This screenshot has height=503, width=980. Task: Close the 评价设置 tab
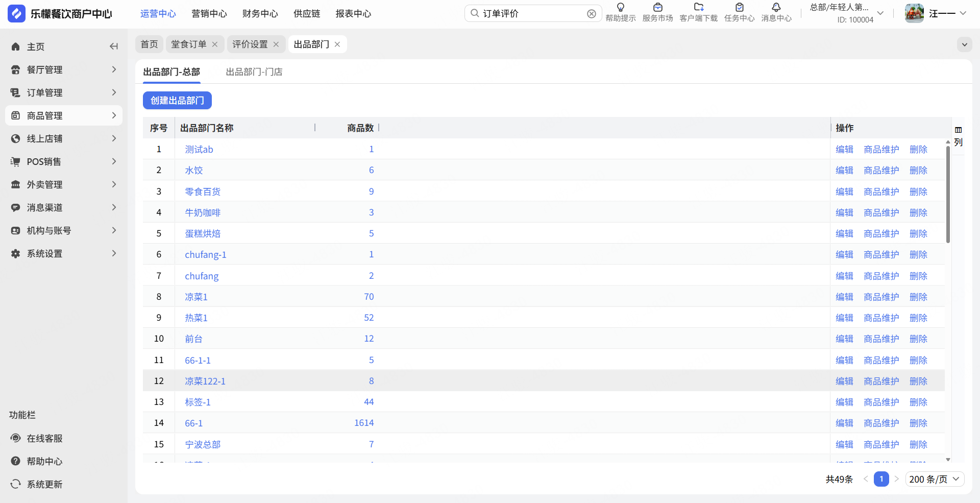pyautogui.click(x=276, y=44)
